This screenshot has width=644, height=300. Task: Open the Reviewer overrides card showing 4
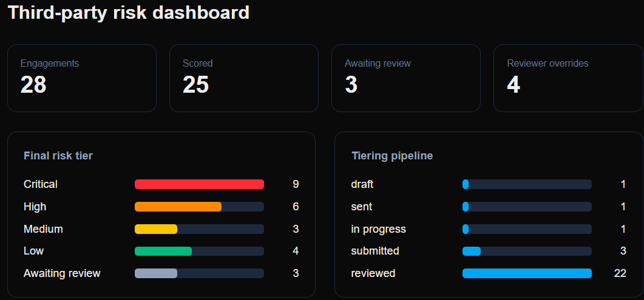[x=568, y=78]
